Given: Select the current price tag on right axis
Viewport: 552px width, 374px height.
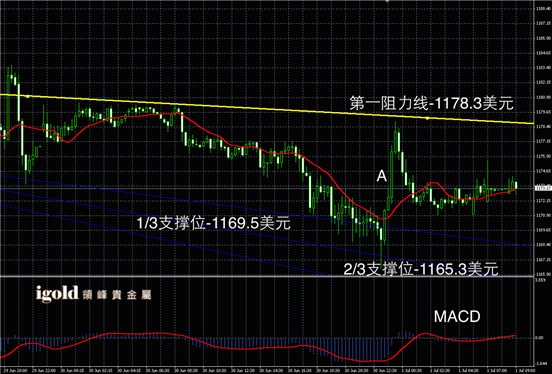Looking at the screenshot, I should tap(542, 188).
